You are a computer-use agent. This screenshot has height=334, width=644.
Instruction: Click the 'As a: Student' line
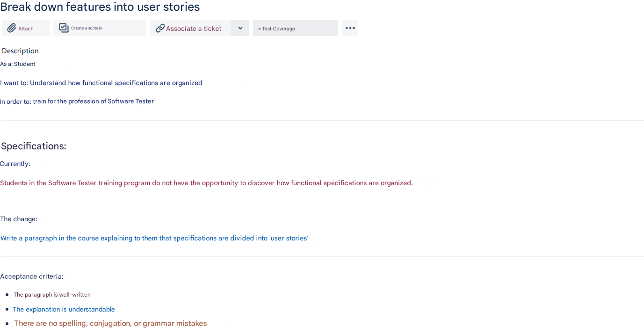click(x=18, y=64)
